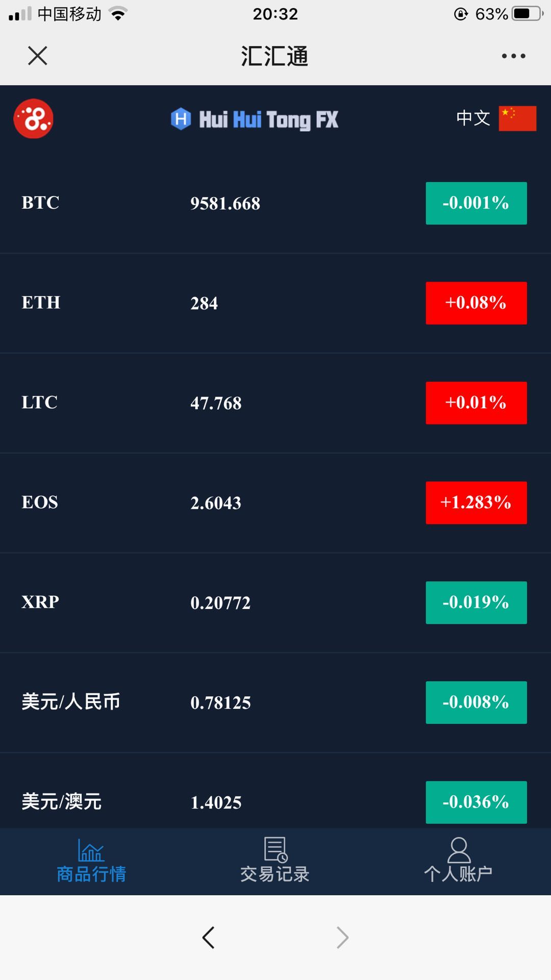Open the 美元/澳元 currency pair
This screenshot has width=551, height=980.
62,801
